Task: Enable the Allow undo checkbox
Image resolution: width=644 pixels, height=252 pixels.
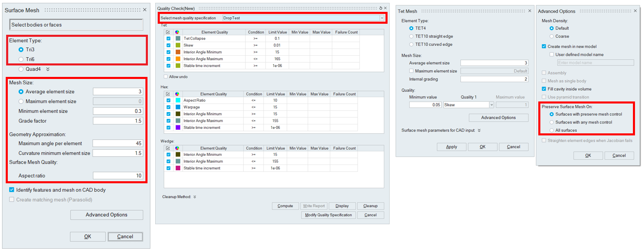Action: coord(166,76)
